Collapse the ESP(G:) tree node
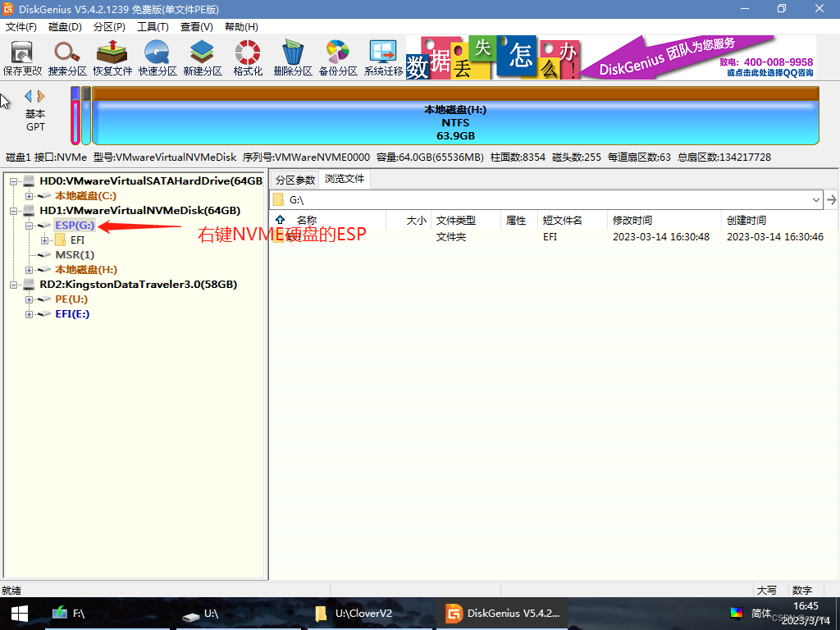840x630 pixels. click(x=29, y=226)
